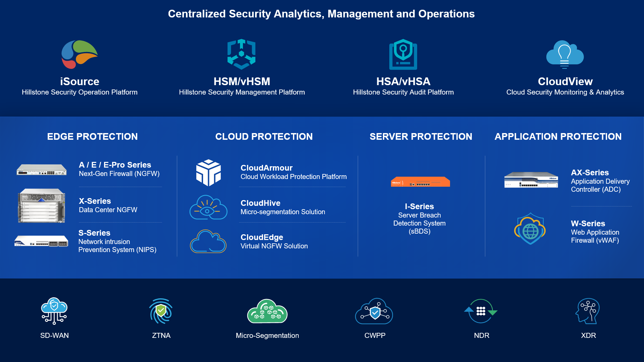Click 'Virtual NGFW Solution' description
644x362 pixels.
click(x=274, y=246)
